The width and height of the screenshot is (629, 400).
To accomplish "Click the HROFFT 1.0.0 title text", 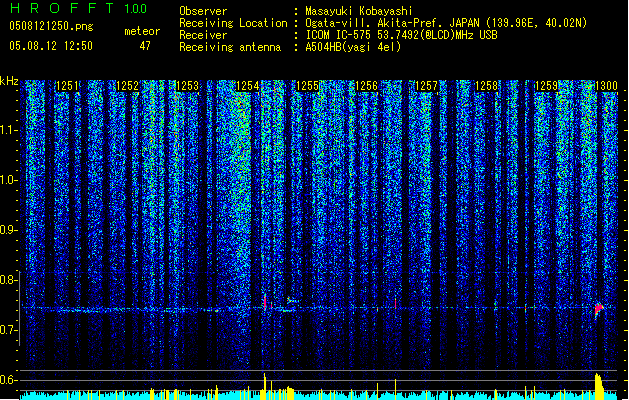I will coord(79,8).
